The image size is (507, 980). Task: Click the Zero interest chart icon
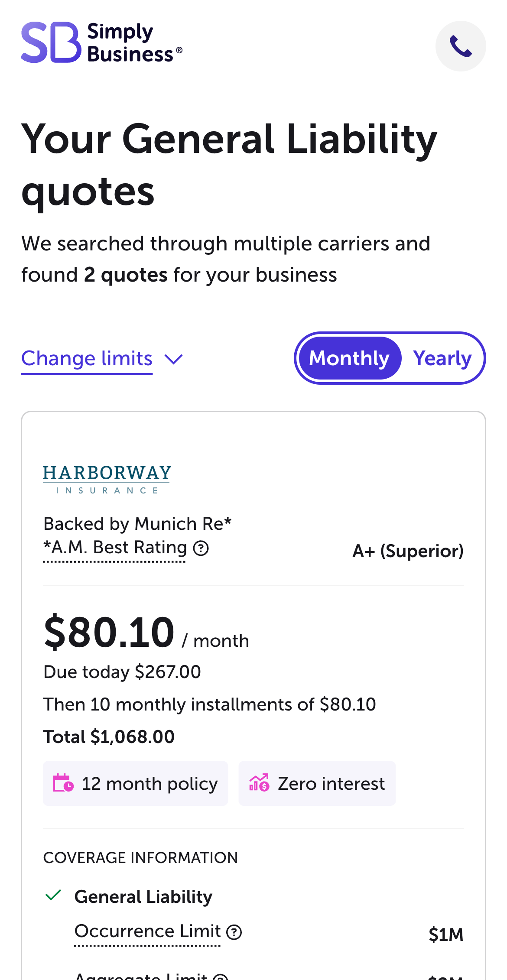pos(259,783)
